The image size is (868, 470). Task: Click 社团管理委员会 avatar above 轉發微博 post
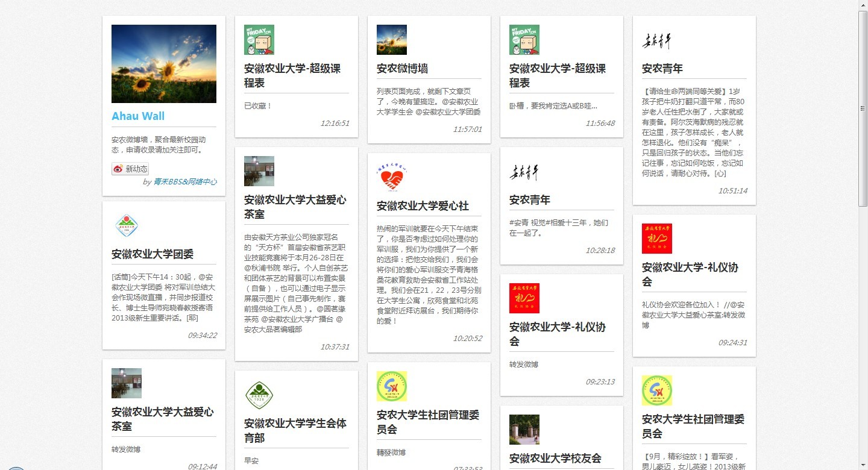[391, 386]
